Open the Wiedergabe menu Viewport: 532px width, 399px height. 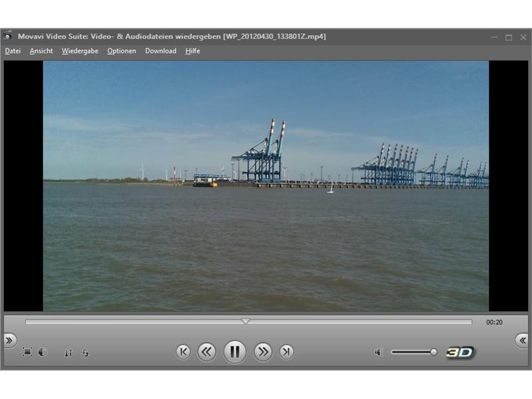[80, 51]
